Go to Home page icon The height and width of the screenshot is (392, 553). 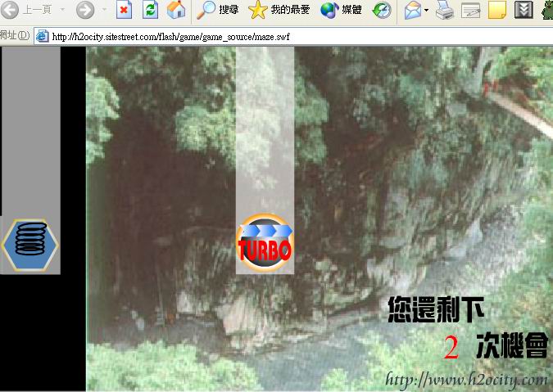[176, 10]
